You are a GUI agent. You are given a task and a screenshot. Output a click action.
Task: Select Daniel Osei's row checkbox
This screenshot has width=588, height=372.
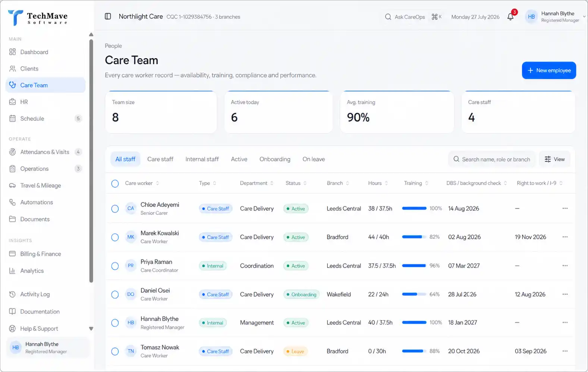pyautogui.click(x=115, y=294)
